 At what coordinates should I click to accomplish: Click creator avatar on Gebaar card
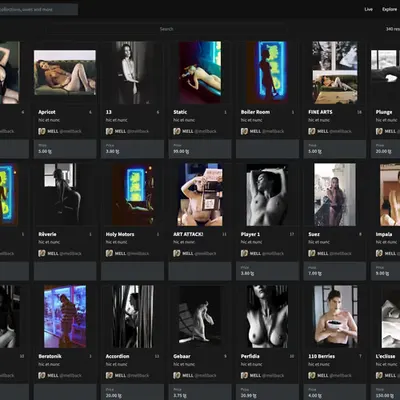click(x=177, y=375)
